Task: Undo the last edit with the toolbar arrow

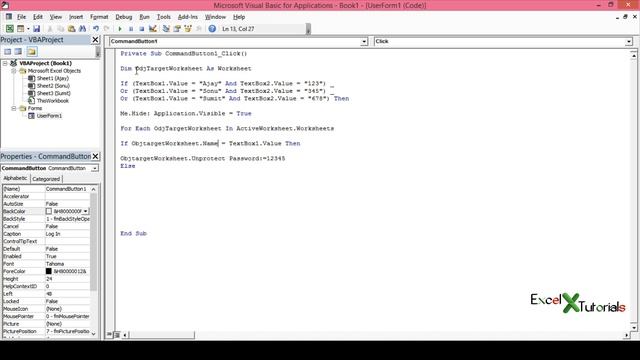Action: coord(96,29)
